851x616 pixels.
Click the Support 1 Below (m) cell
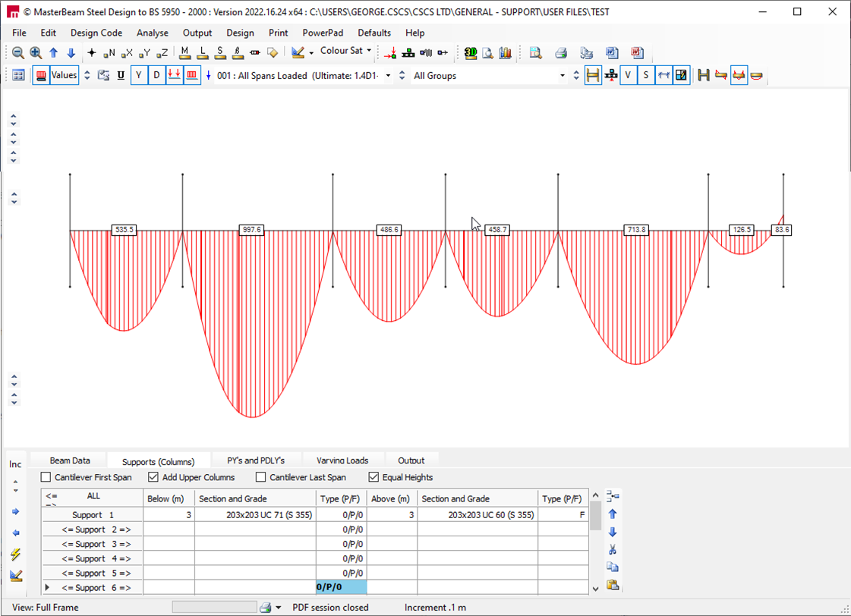(169, 514)
